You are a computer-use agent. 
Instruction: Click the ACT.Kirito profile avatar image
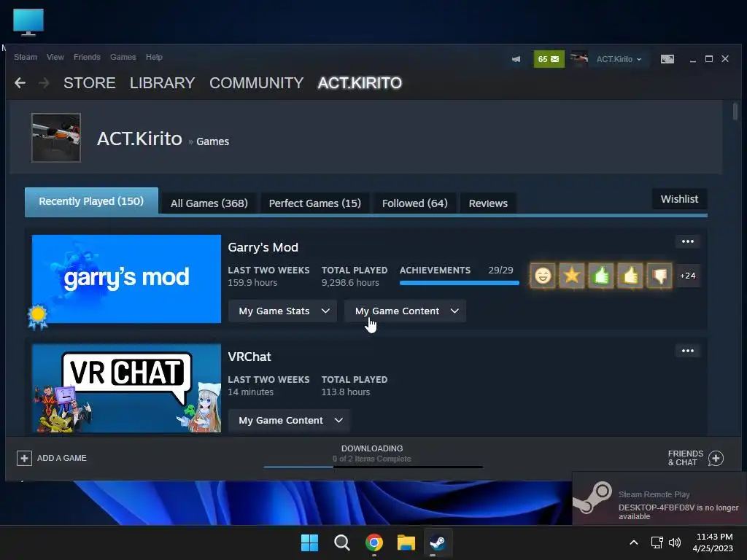click(x=56, y=138)
